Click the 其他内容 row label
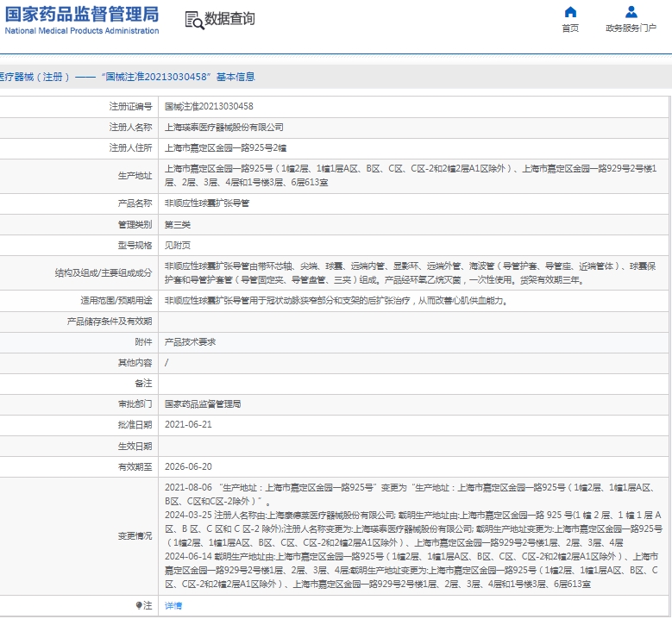672x619 pixels. point(135,363)
